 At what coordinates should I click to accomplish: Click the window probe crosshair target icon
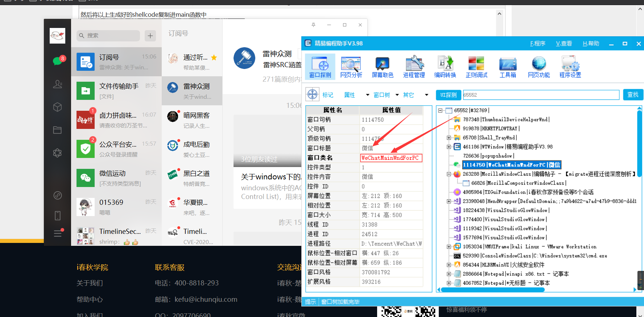[x=313, y=94]
